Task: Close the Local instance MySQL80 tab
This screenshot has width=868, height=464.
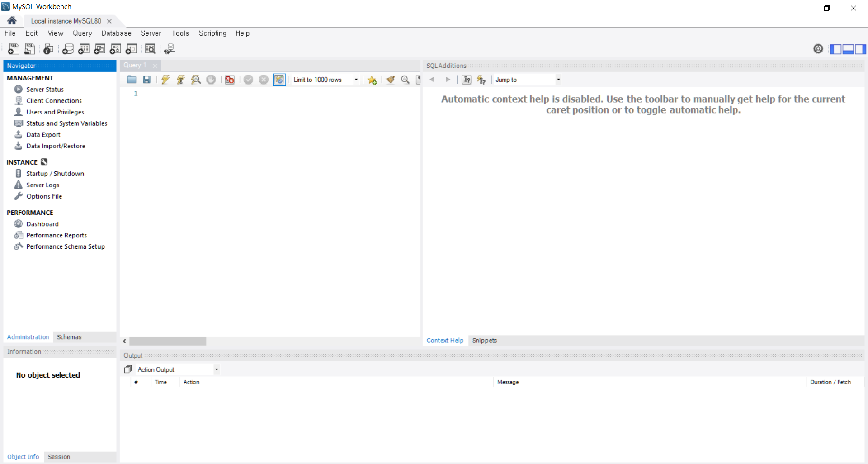Action: pos(109,21)
